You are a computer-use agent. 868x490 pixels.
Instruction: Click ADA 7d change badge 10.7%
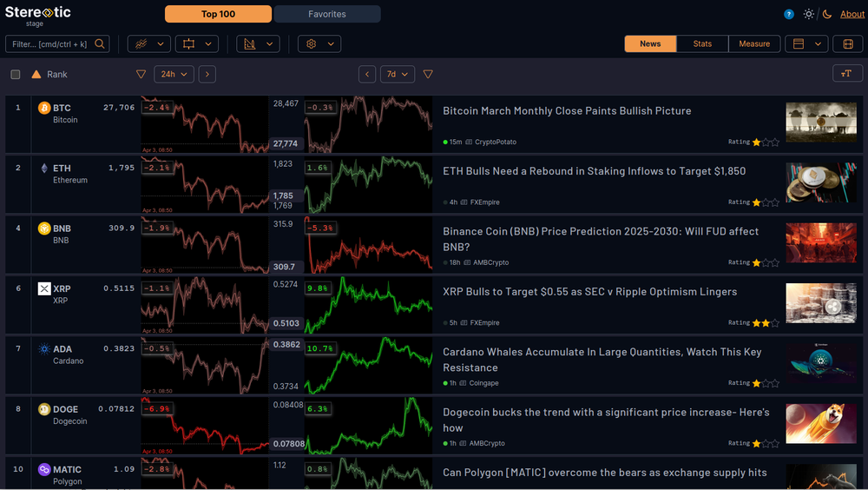click(319, 348)
